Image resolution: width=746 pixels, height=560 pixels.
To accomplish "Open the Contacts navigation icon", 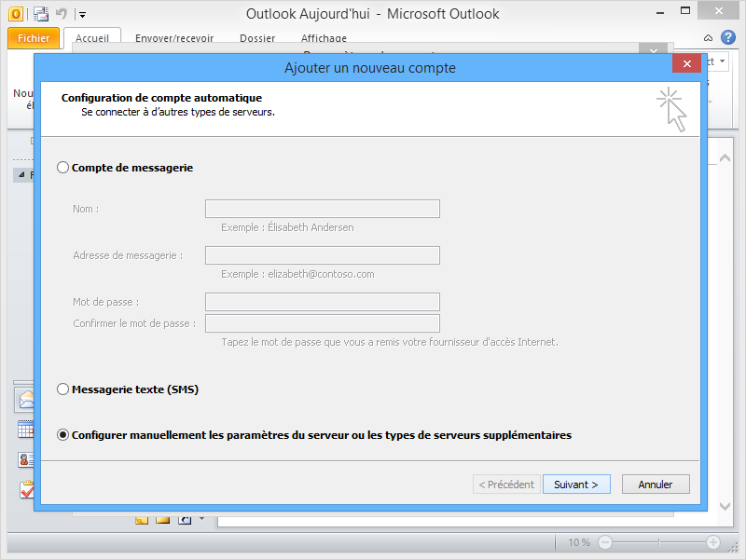I will [26, 459].
